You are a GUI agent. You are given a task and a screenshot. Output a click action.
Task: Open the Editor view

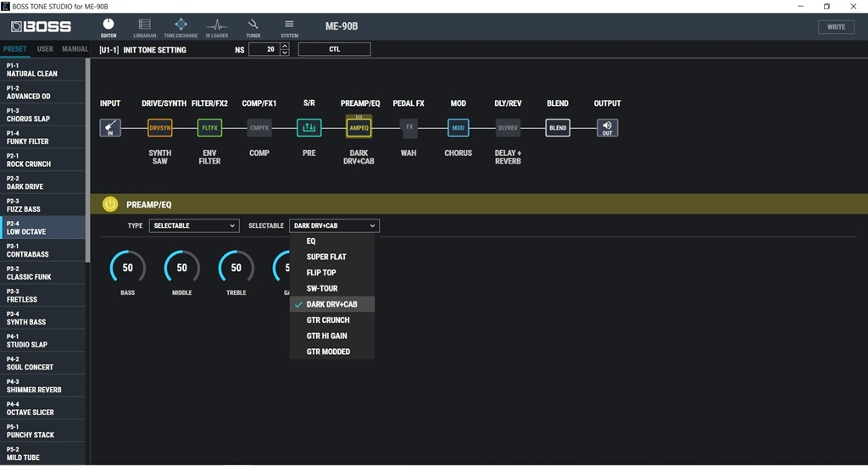[108, 28]
